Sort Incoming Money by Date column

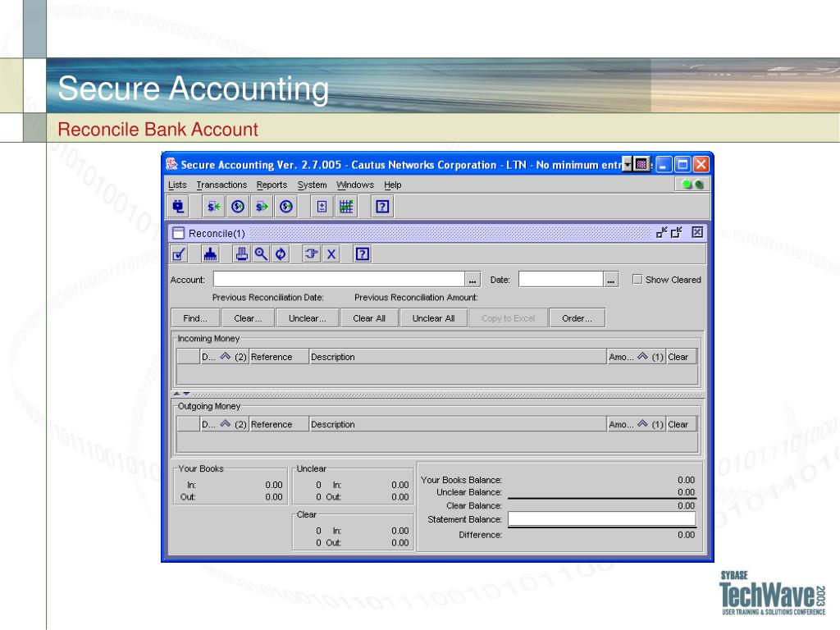pos(224,357)
